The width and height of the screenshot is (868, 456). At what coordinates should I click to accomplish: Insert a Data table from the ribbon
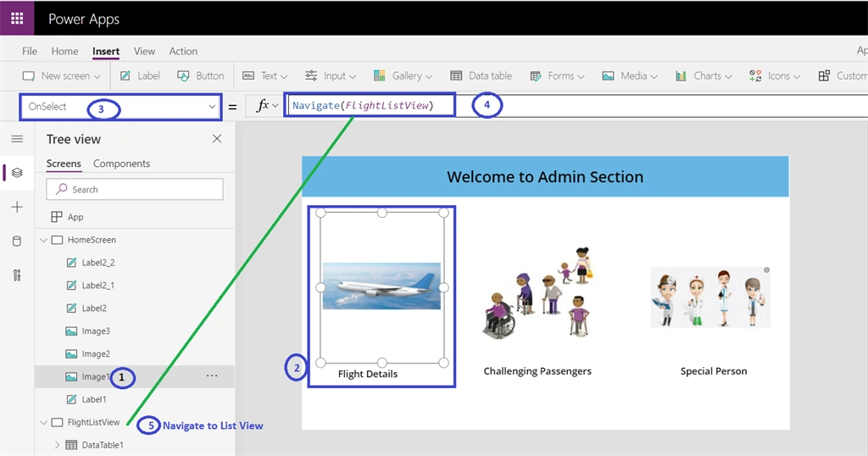(481, 75)
